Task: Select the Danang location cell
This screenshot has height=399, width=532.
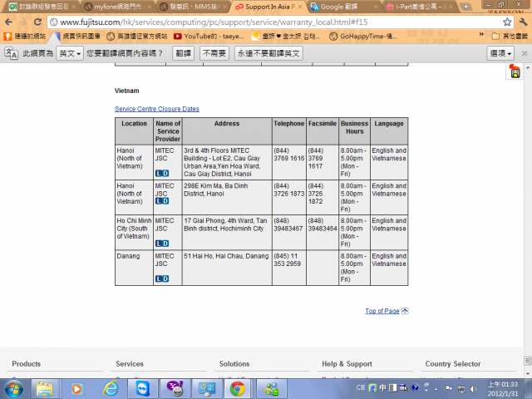Action: [x=134, y=268]
